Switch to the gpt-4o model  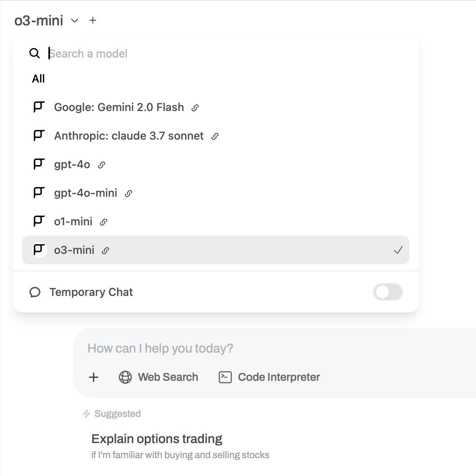[72, 165]
